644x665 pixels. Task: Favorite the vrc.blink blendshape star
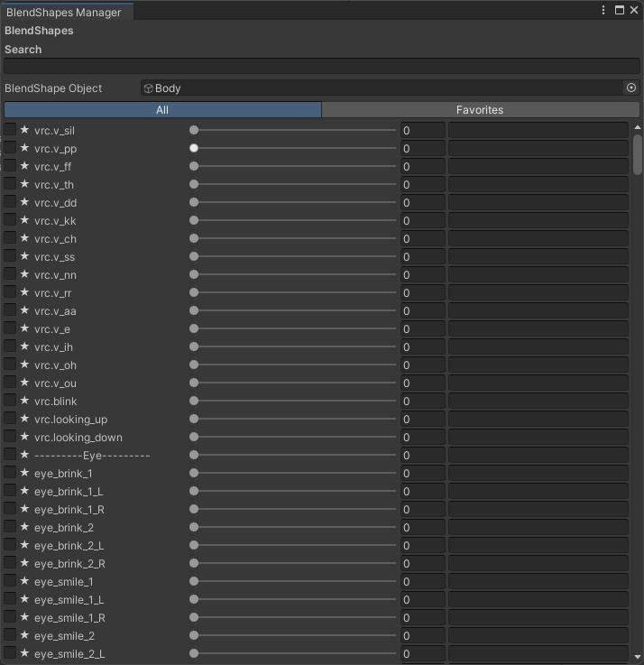pos(24,402)
